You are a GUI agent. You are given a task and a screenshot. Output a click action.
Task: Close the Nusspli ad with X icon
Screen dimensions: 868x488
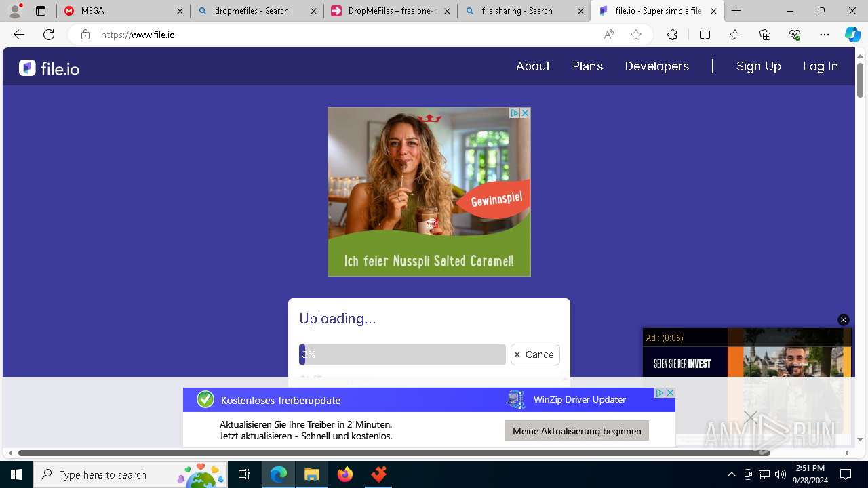point(525,113)
